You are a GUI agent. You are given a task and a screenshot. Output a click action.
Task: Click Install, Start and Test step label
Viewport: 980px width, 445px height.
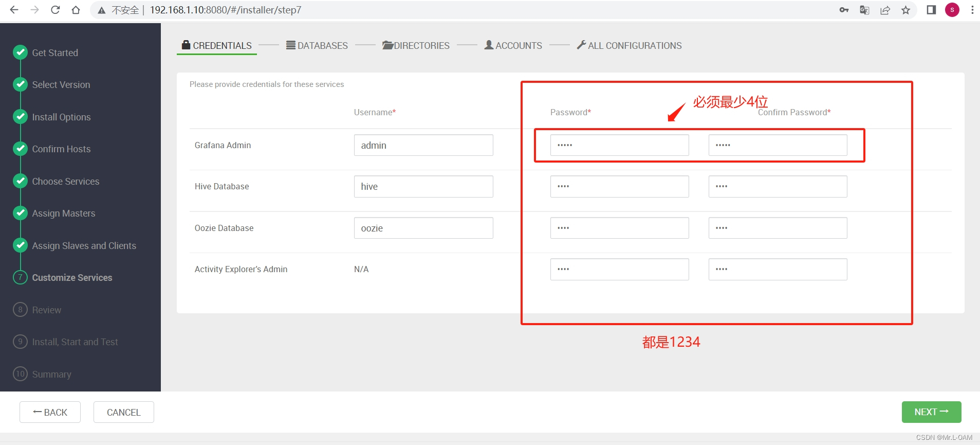[75, 342]
